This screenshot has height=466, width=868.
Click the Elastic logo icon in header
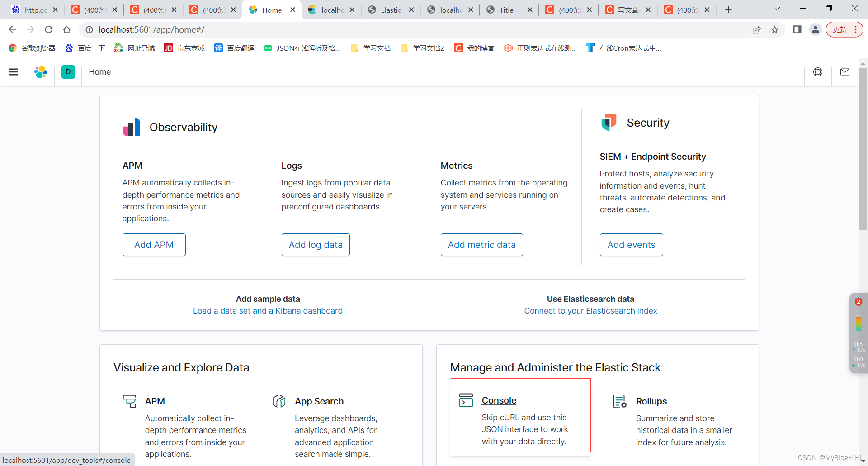coord(41,72)
